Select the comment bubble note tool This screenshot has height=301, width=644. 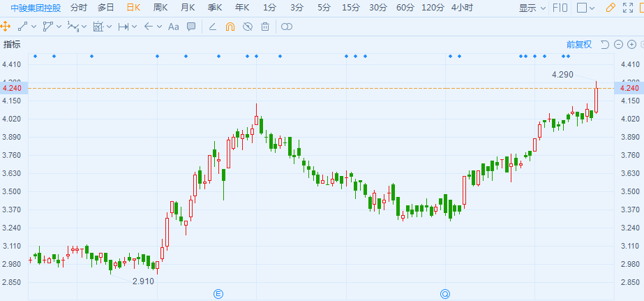click(x=191, y=27)
